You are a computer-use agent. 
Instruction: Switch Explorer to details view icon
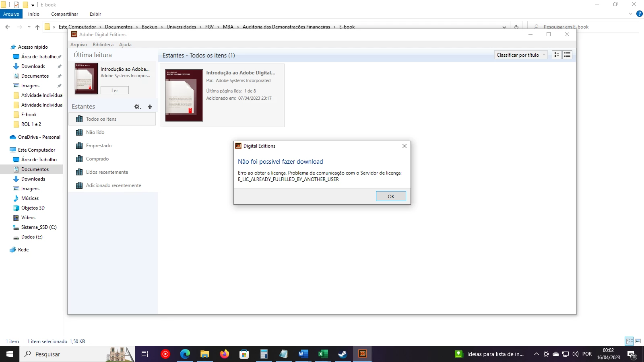coord(629,341)
